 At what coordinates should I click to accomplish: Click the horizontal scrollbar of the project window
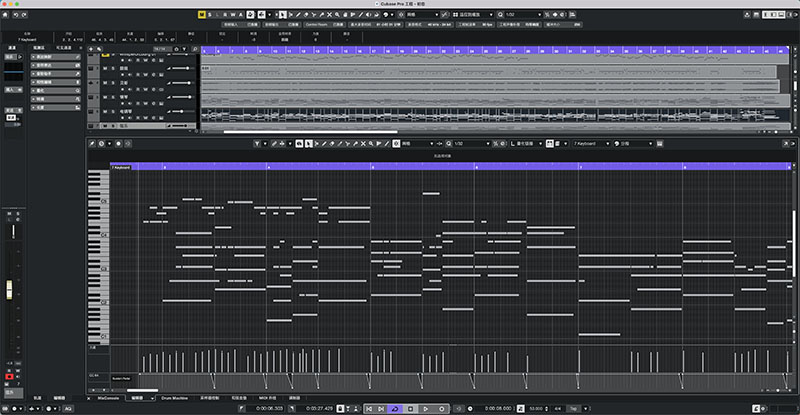tap(310, 132)
